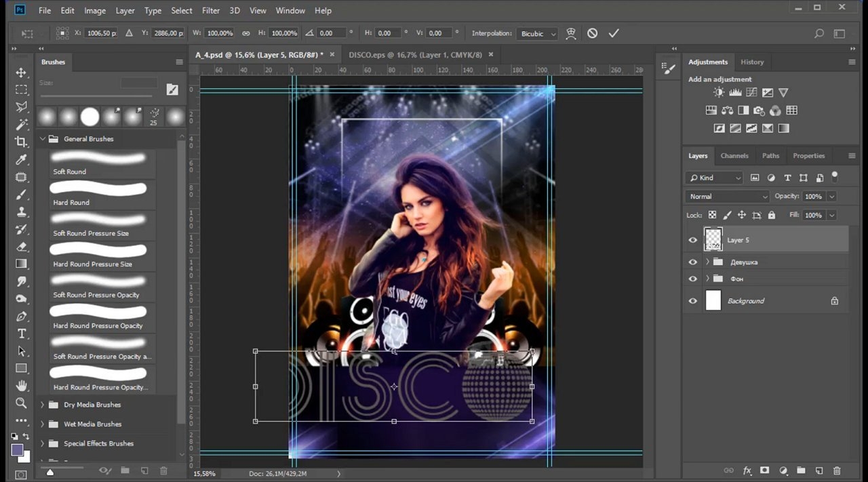Open layer styles fx menu
The image size is (868, 482).
747,470
